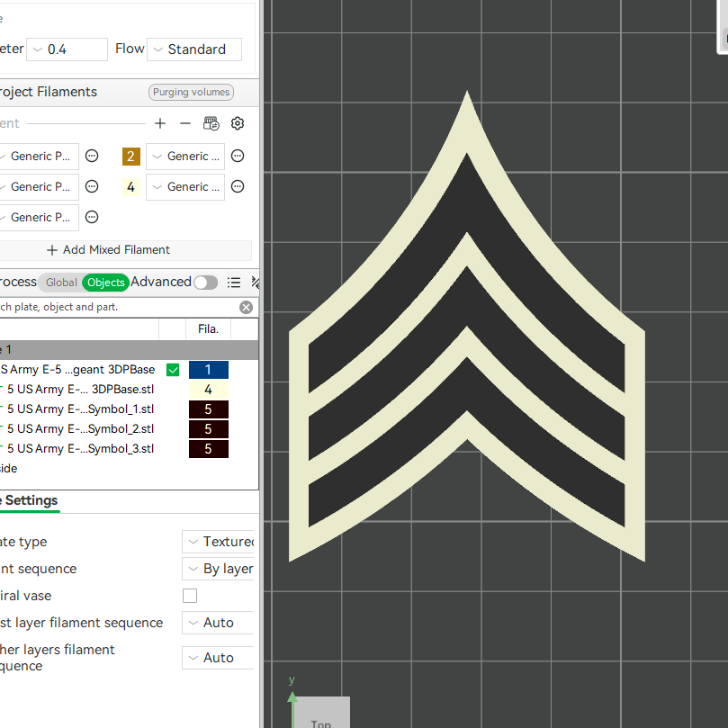The width and height of the screenshot is (728, 728).
Task: Open the Settings tab under the object list
Action: point(30,501)
